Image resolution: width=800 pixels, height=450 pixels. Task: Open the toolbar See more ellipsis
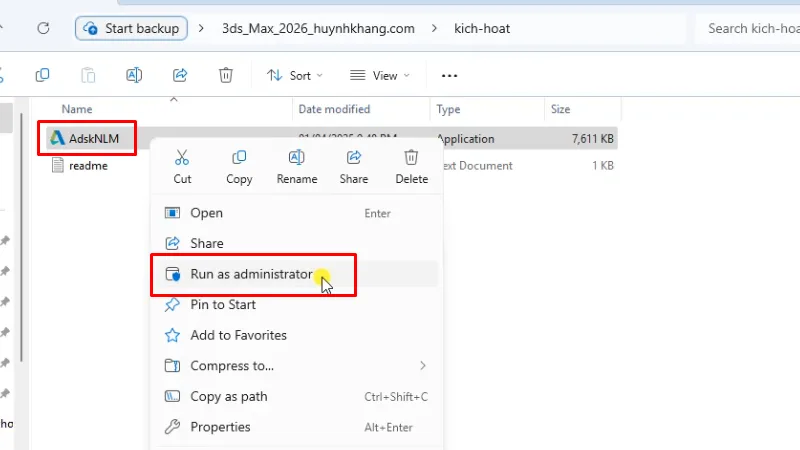tap(449, 75)
